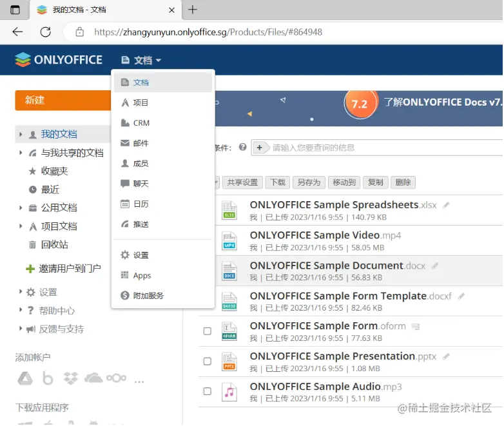Click the plus add-filter button
The image size is (504, 426).
tap(260, 148)
